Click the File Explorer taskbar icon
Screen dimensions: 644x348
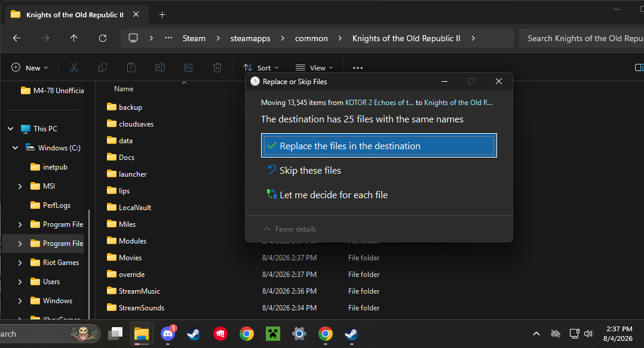tap(141, 334)
